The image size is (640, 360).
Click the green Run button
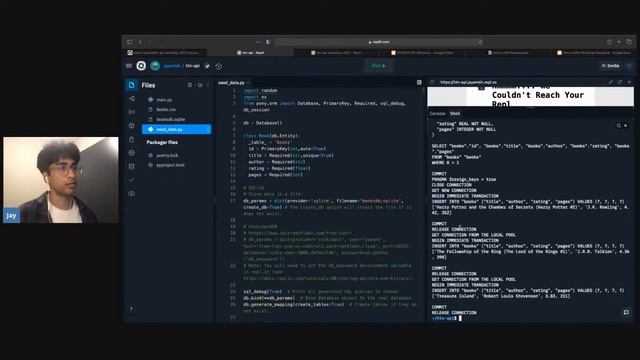coord(379,66)
